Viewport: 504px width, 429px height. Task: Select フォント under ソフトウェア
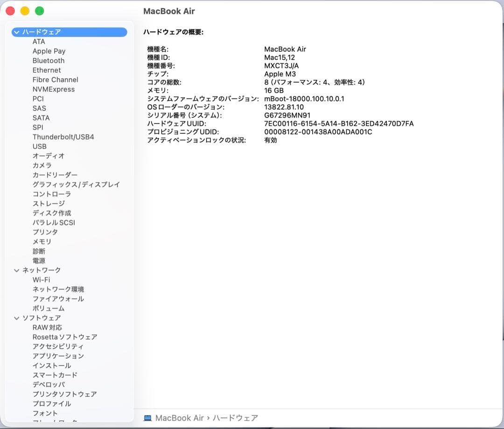click(x=45, y=413)
